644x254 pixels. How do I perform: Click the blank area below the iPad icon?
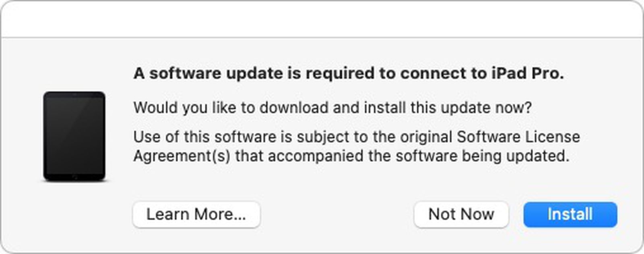pos(74,214)
